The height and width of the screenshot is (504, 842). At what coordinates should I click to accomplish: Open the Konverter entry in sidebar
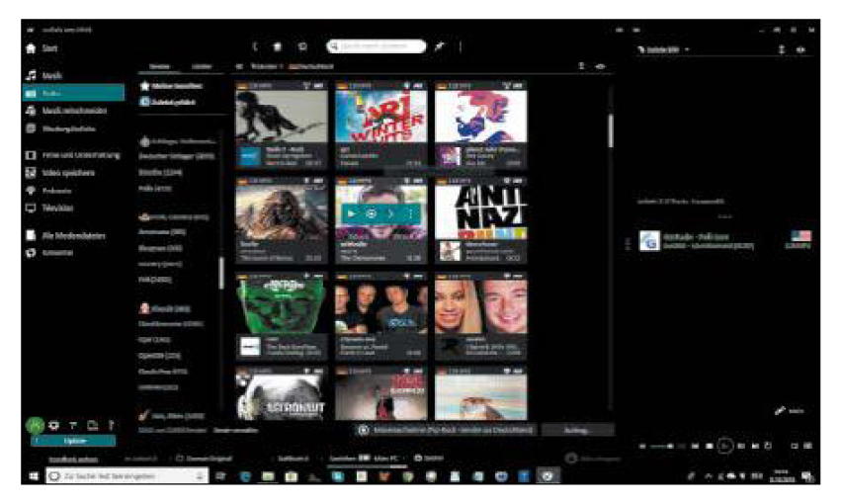pos(49,253)
